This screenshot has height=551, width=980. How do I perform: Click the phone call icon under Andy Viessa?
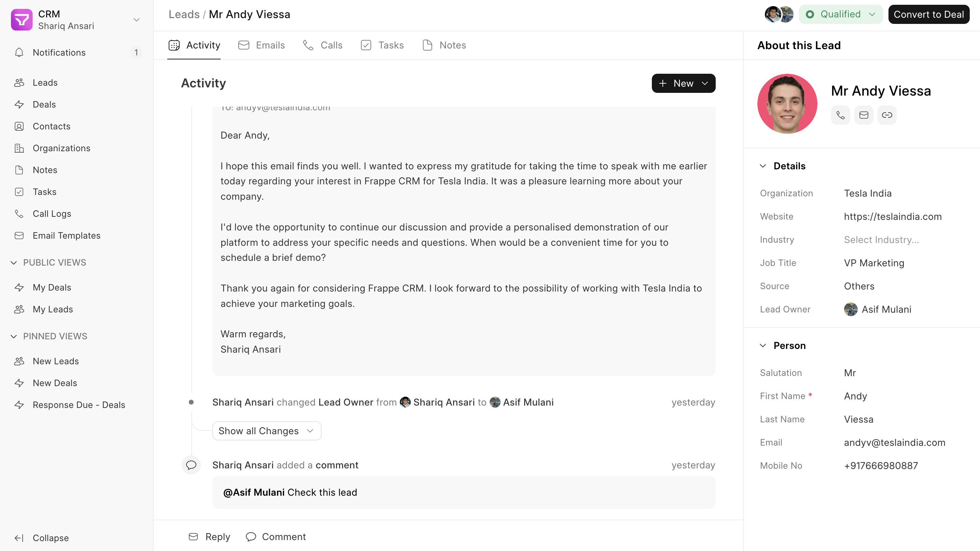pos(840,115)
